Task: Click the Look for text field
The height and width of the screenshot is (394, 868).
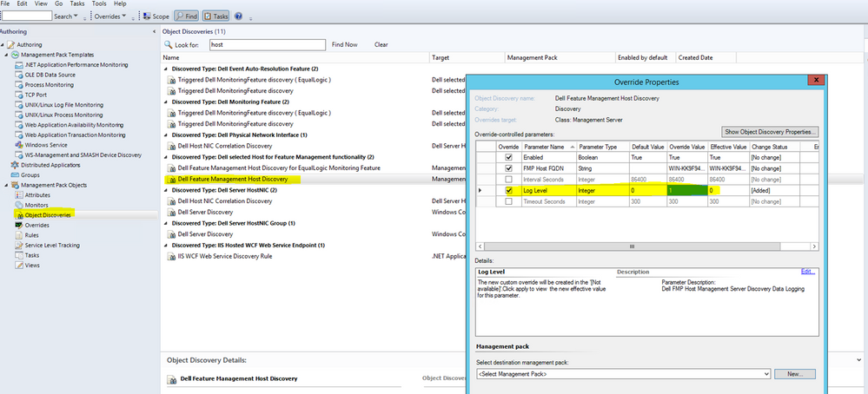Action: [268, 45]
